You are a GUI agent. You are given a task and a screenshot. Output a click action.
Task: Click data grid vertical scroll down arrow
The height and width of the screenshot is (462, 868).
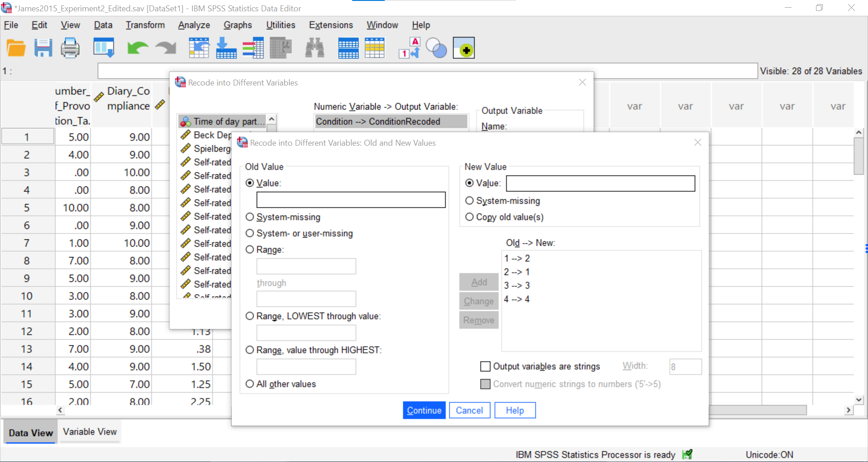coord(859,400)
